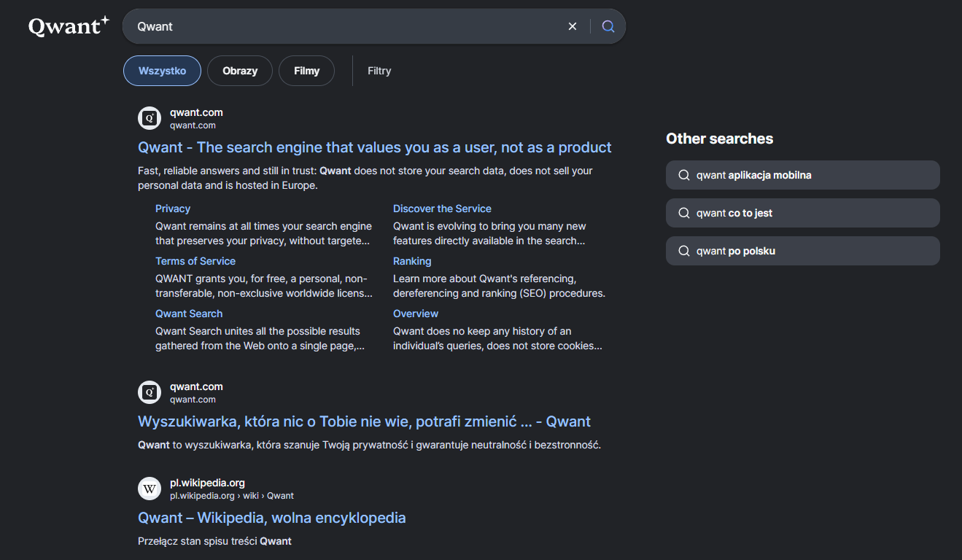Screen dimensions: 962x560
Task: Search suggestion 'qwant aplikacja mobilna'
Action: click(803, 175)
